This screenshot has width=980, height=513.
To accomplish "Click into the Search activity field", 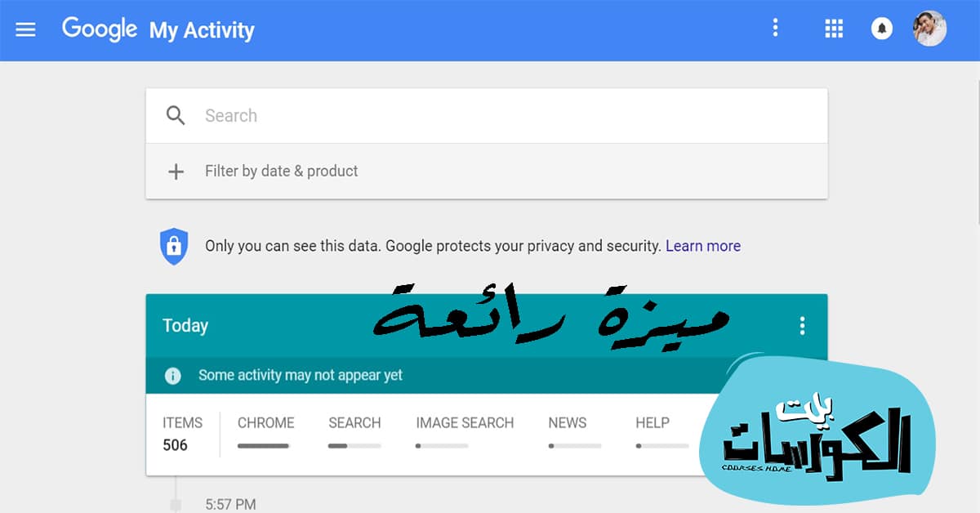I will coord(487,116).
